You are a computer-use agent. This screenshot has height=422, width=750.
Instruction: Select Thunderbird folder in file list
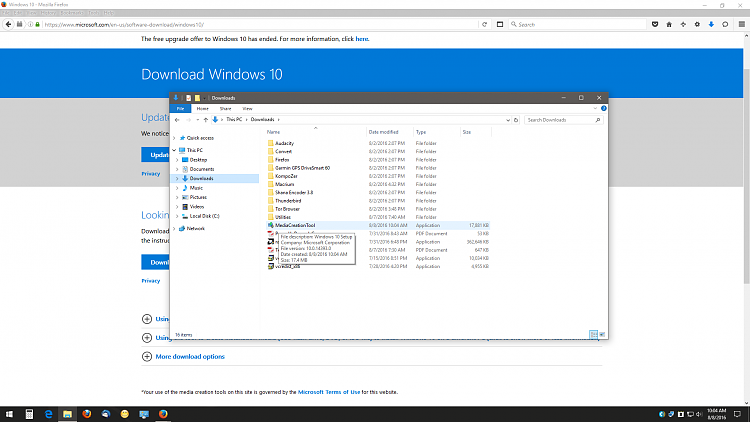[288, 201]
